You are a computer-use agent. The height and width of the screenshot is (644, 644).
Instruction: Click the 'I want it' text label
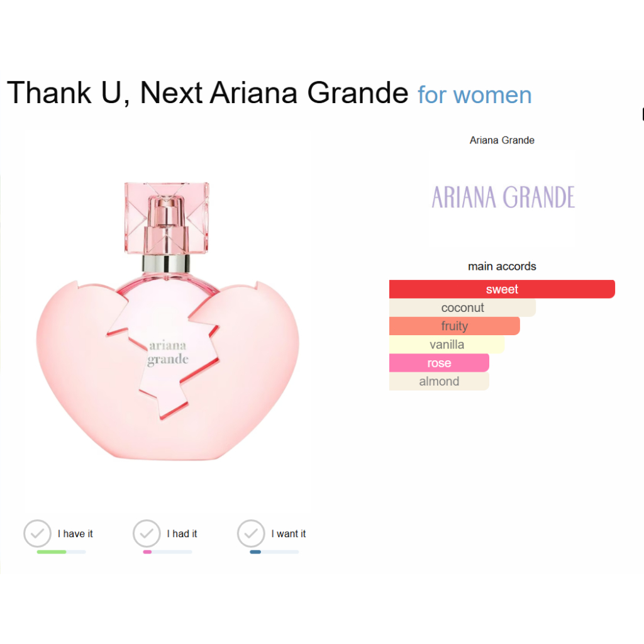289,534
